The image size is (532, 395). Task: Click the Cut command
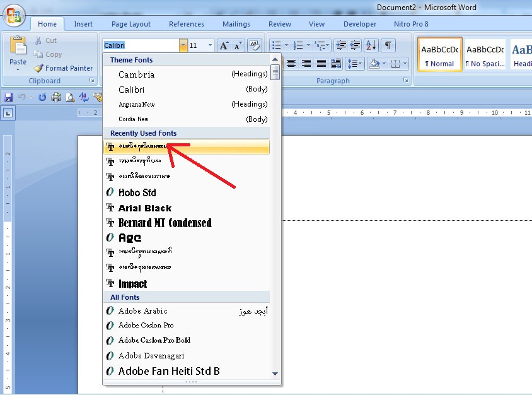click(x=46, y=40)
